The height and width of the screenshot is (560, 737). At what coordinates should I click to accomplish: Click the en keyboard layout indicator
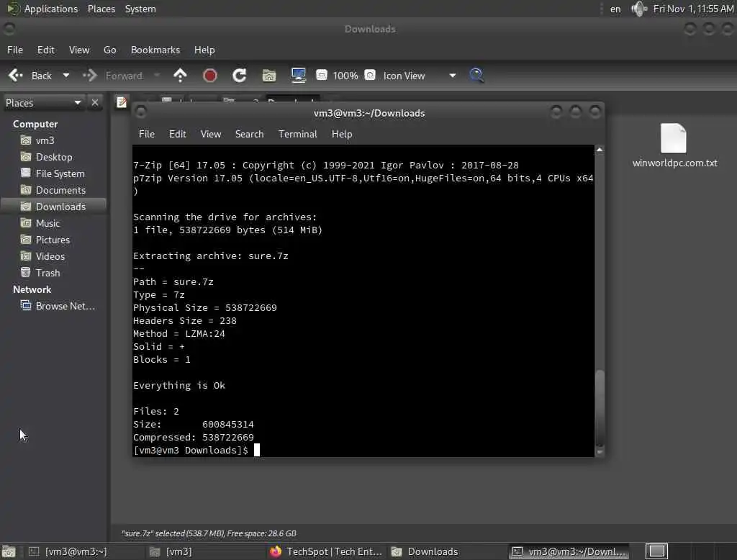pos(615,9)
